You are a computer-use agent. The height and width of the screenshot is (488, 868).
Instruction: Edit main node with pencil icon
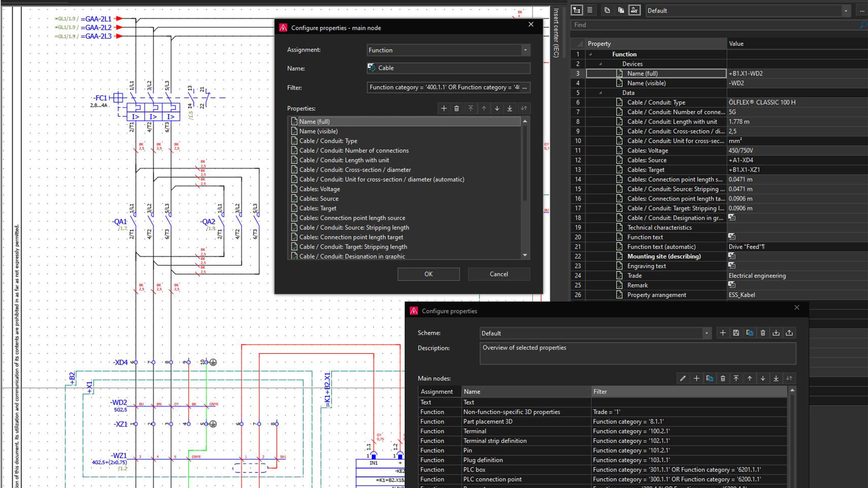pos(683,378)
